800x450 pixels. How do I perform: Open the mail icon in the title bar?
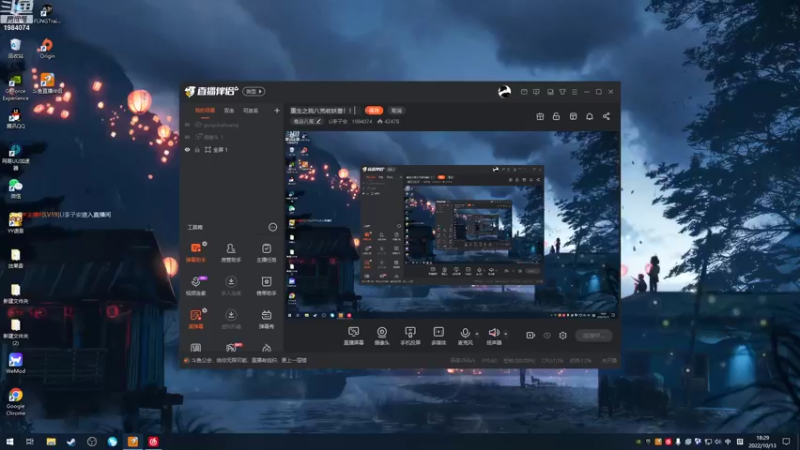point(524,92)
